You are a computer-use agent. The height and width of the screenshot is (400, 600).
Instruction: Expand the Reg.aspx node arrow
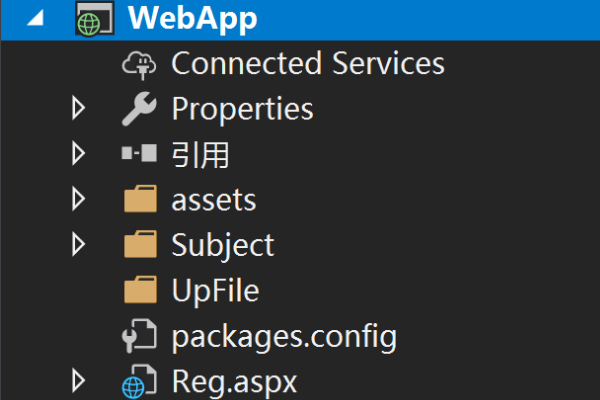pyautogui.click(x=79, y=382)
